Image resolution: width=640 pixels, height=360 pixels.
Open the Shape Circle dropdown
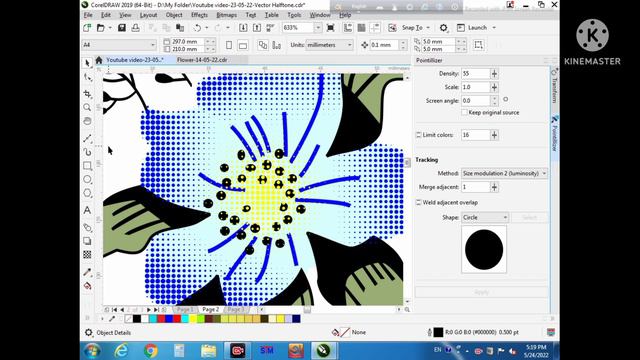pyautogui.click(x=485, y=218)
